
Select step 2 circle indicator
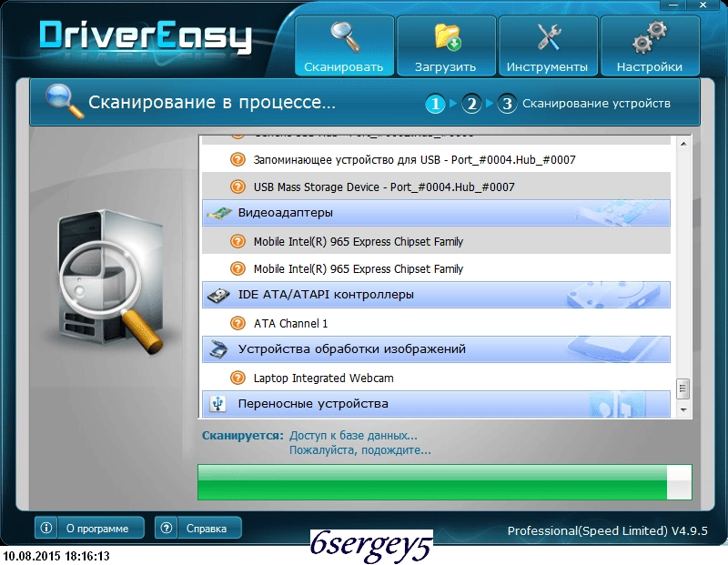pos(471,104)
